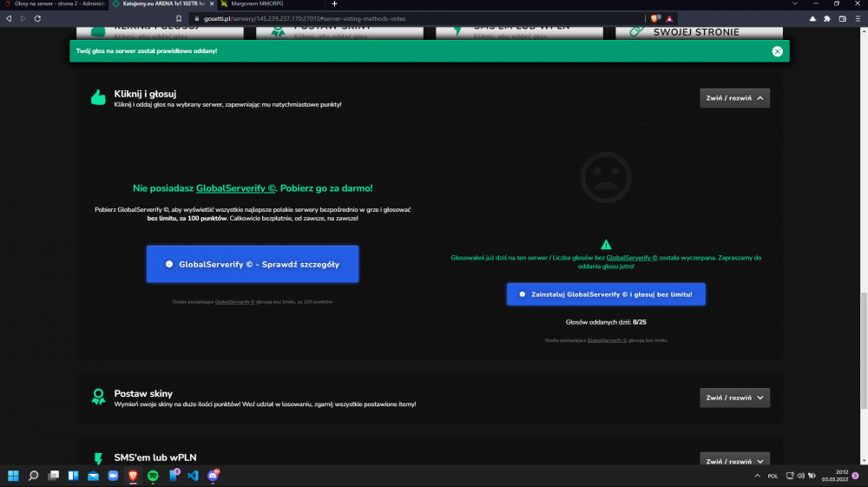Switch to 'Głosy na serwer - strona 2' tab

(x=54, y=3)
